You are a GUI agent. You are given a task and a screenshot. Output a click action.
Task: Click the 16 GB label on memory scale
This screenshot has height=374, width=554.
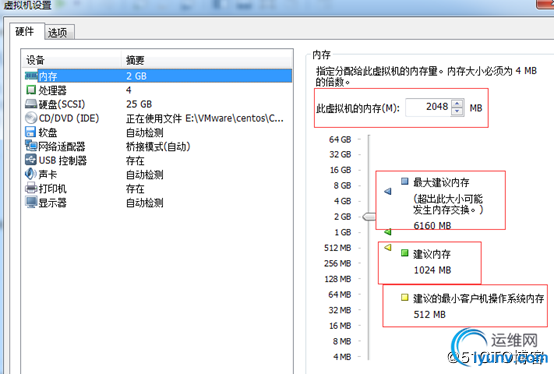tap(341, 170)
